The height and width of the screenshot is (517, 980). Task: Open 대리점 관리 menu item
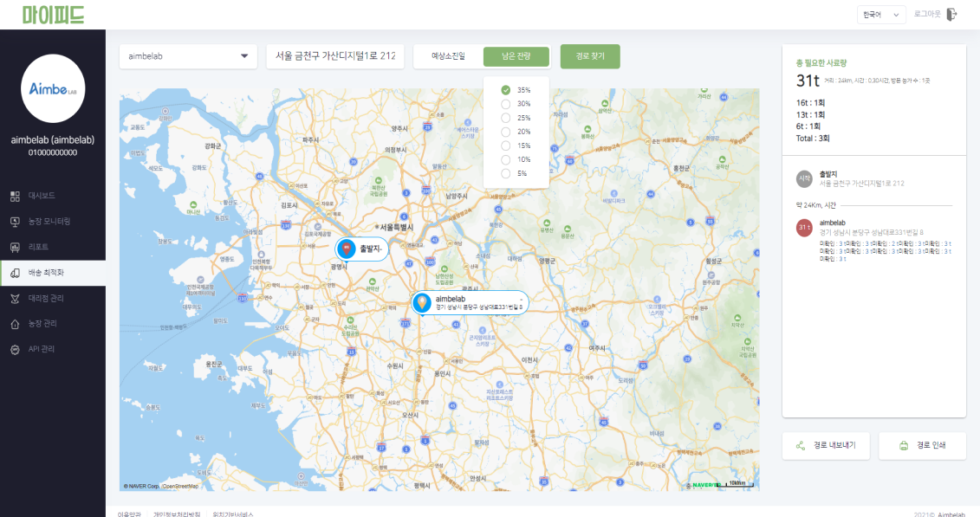pos(53,299)
